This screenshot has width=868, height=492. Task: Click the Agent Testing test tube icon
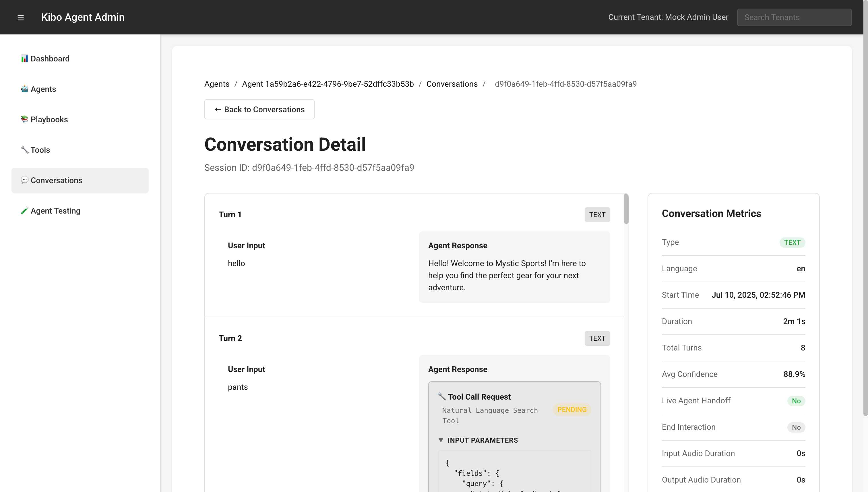pos(24,211)
